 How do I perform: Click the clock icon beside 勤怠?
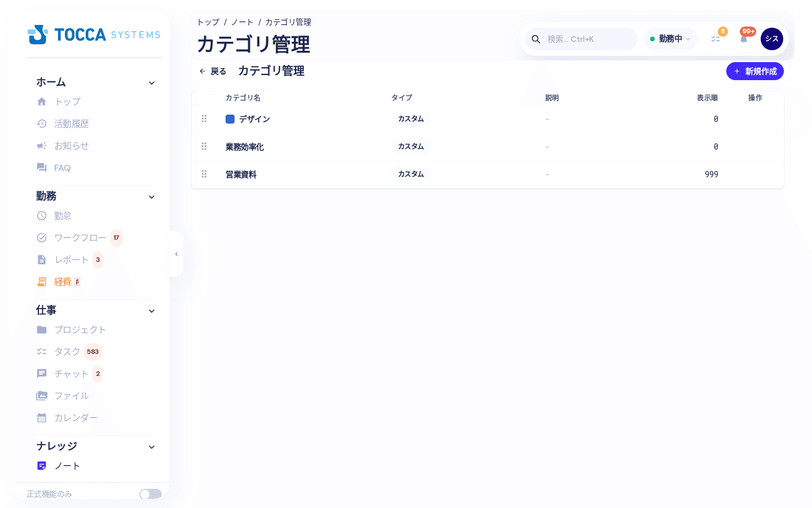click(x=42, y=216)
